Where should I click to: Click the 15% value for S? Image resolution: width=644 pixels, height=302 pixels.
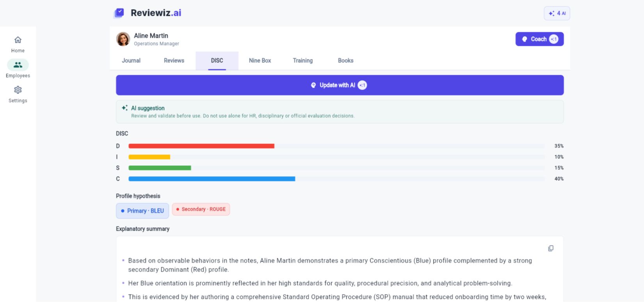559,168
